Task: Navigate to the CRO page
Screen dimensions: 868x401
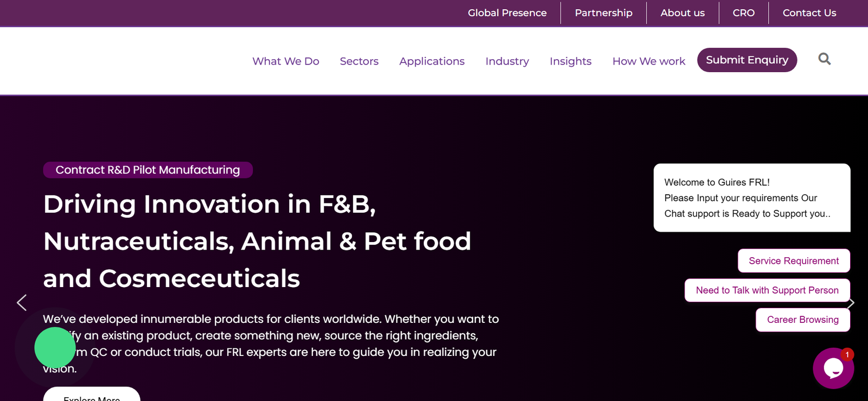Action: [x=743, y=13]
